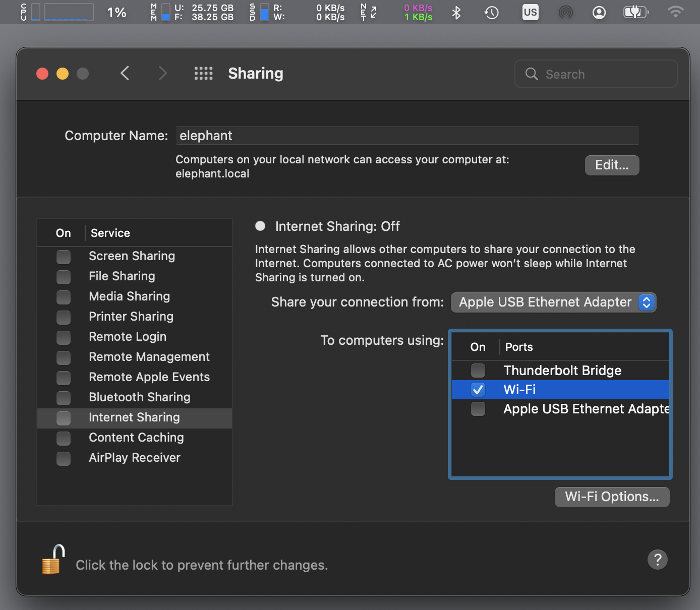This screenshot has height=610, width=700.
Task: Open the battery status menu icon
Action: [635, 13]
